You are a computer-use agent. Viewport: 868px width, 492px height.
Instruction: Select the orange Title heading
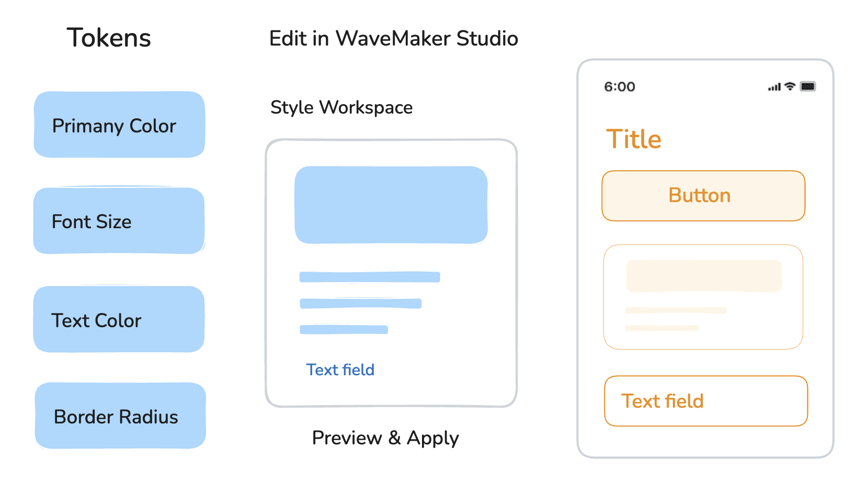pyautogui.click(x=633, y=139)
